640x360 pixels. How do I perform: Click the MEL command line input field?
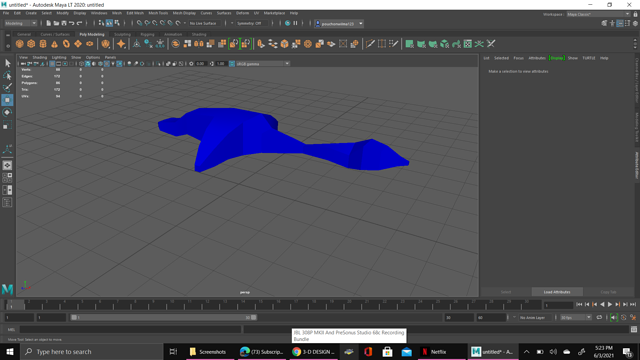[130, 329]
